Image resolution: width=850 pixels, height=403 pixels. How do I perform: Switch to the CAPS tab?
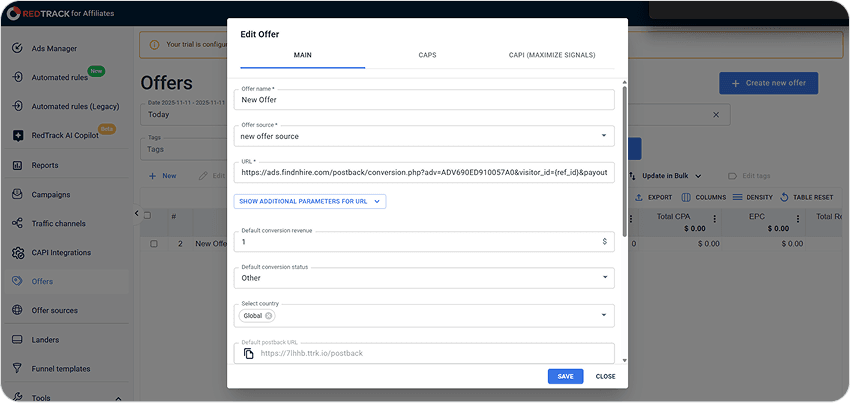pos(426,55)
